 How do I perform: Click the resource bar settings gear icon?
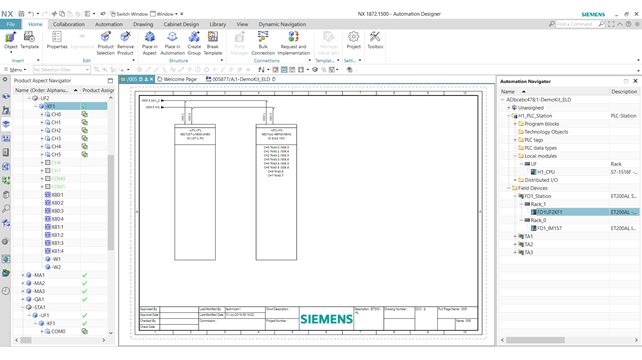pos(5,79)
